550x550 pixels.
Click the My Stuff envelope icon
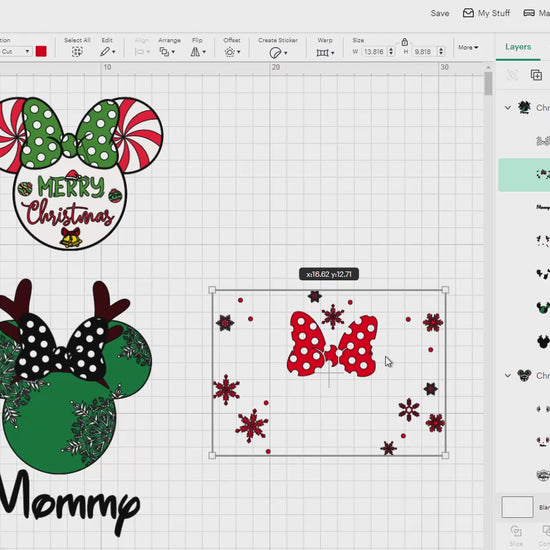468,13
